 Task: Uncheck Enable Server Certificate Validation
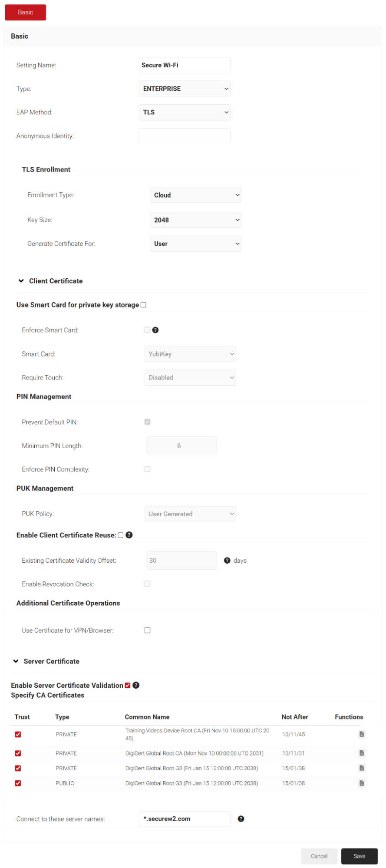pyautogui.click(x=128, y=685)
